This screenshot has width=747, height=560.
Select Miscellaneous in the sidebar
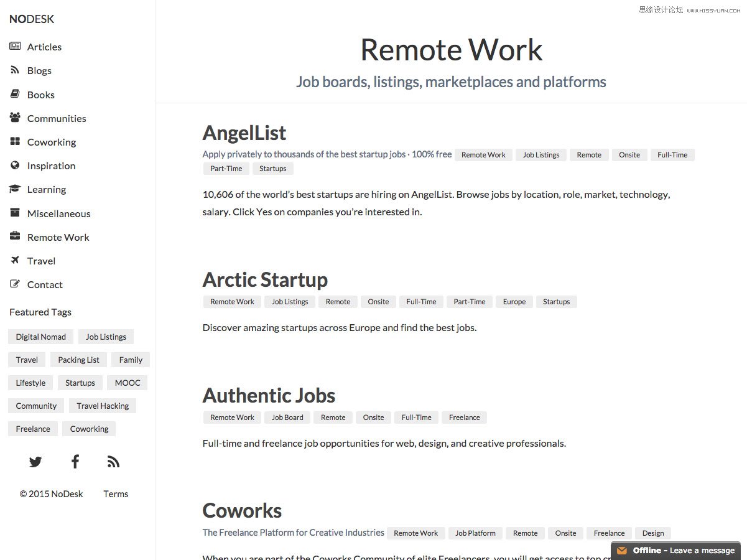pyautogui.click(x=59, y=213)
